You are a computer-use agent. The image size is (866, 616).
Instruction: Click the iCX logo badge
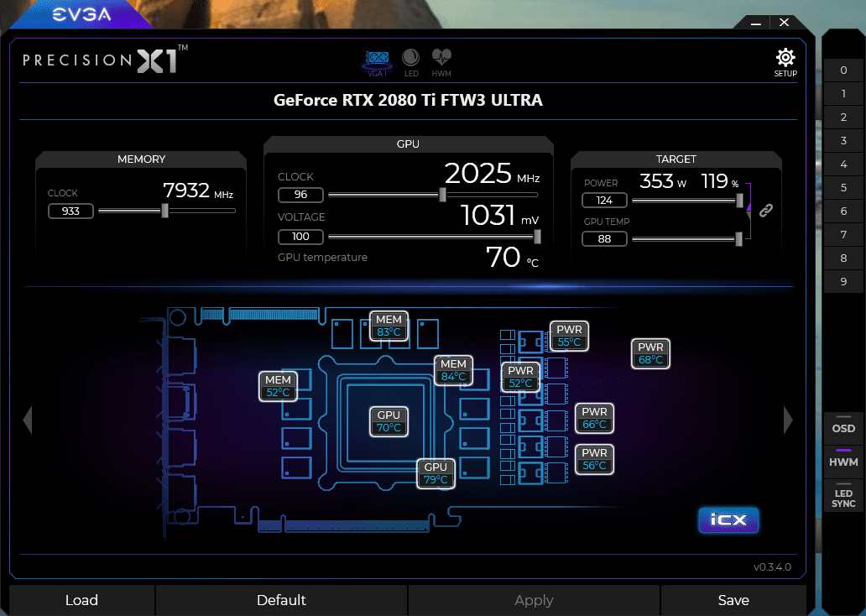pyautogui.click(x=728, y=519)
